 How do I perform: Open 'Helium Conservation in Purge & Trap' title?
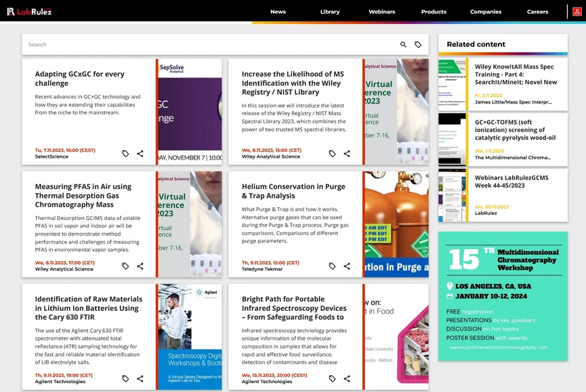[x=293, y=191]
